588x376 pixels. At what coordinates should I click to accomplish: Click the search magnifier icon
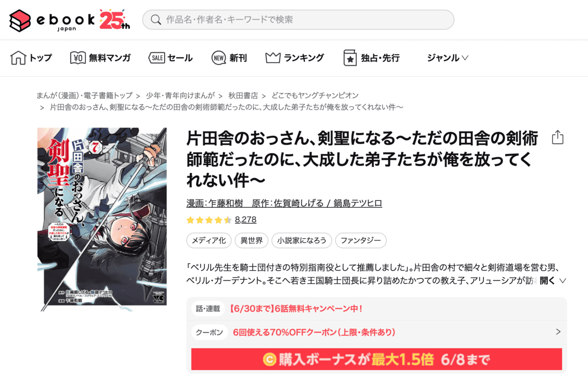(x=156, y=20)
